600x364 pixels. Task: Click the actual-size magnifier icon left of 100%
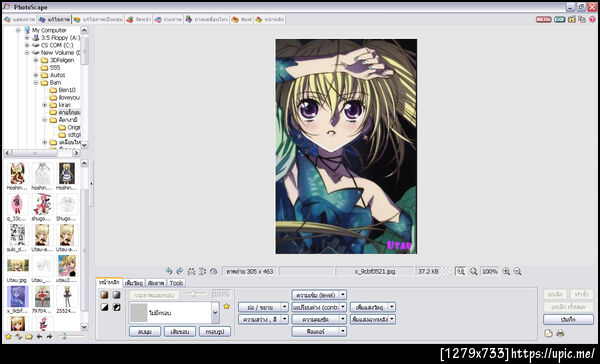tap(473, 271)
